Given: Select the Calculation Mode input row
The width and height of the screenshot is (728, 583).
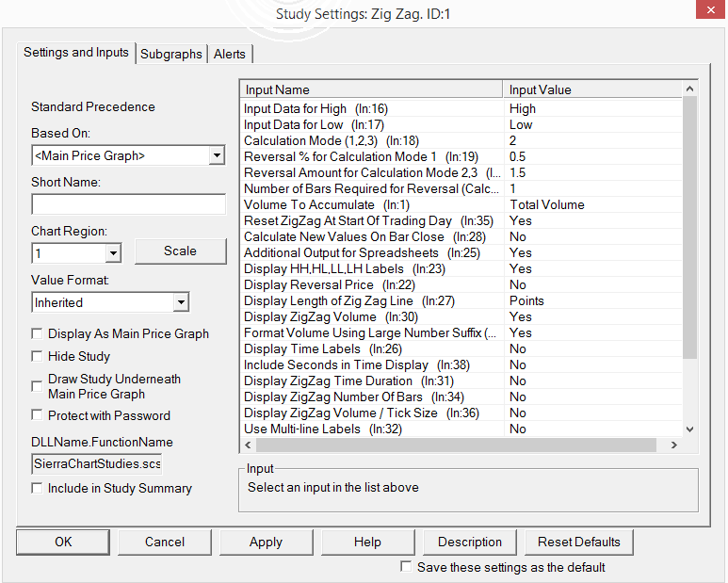Looking at the screenshot, I should [x=372, y=140].
